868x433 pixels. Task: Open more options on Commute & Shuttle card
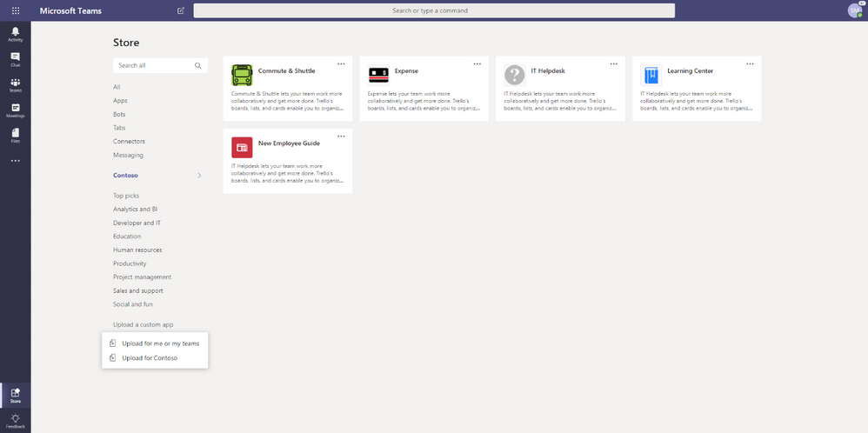coord(341,63)
